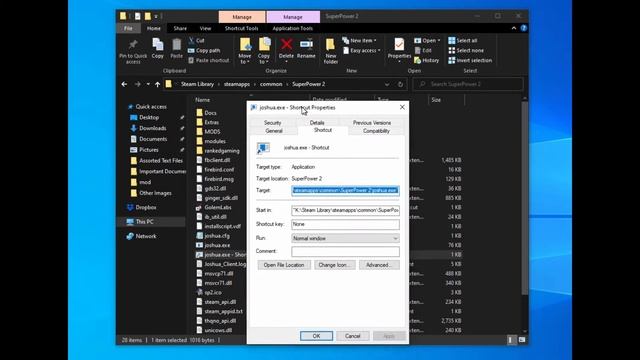The width and height of the screenshot is (640, 360).
Task: Open the Run Normal window dropdown
Action: (345, 238)
